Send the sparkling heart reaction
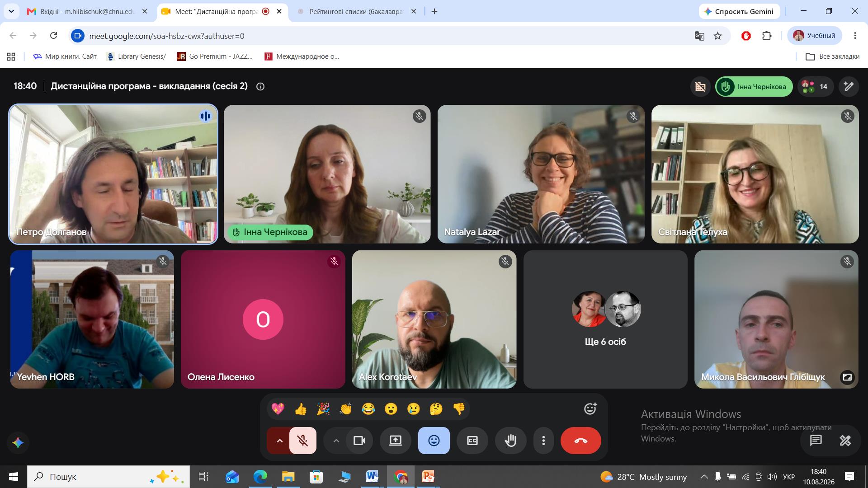The width and height of the screenshot is (868, 488). point(278,409)
